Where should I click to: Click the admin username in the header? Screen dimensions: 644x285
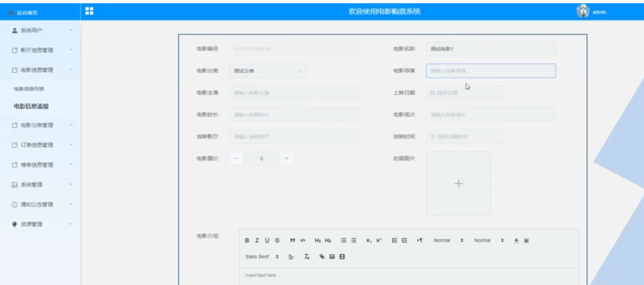[x=599, y=12]
